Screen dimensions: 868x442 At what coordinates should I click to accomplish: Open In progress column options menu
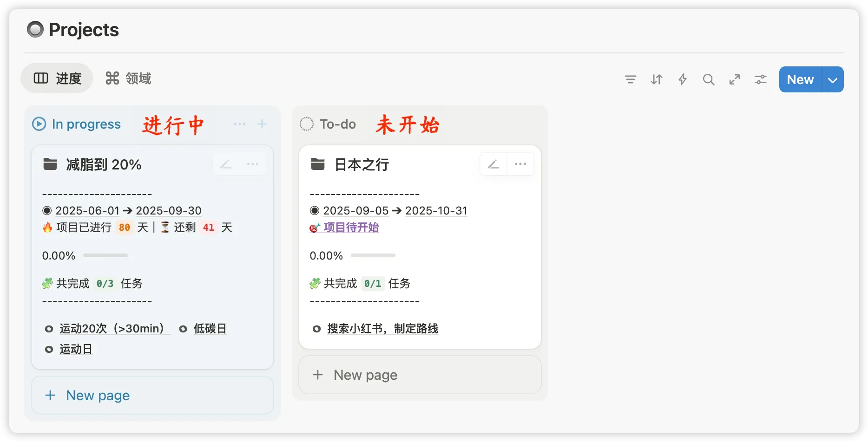coord(240,124)
